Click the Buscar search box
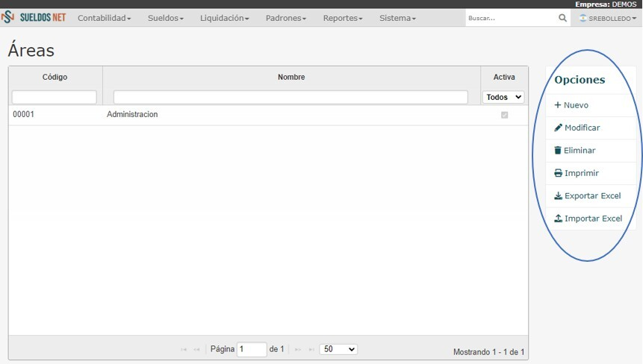The height and width of the screenshot is (364, 643). pos(512,18)
